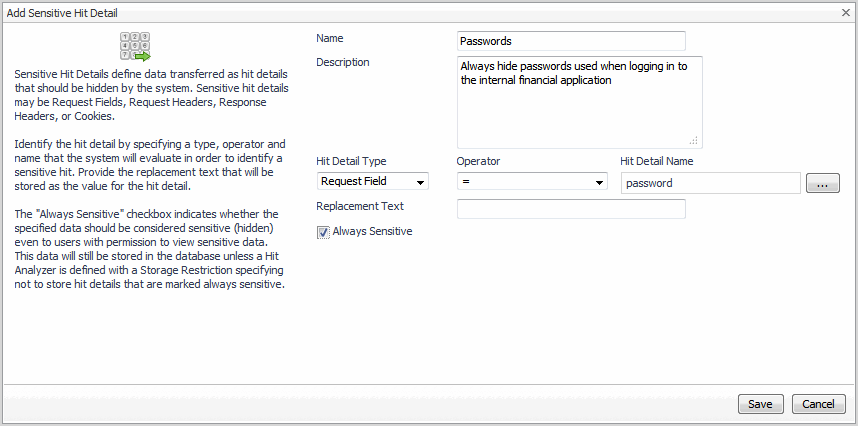The width and height of the screenshot is (858, 426).
Task: Click the Description box resize grip
Action: [x=694, y=141]
